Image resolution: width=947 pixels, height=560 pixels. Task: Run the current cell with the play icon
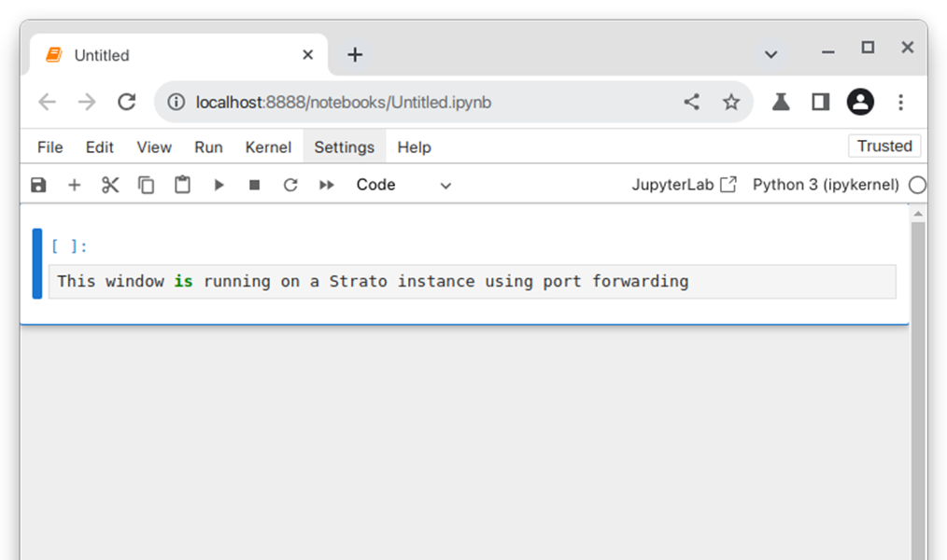tap(218, 185)
